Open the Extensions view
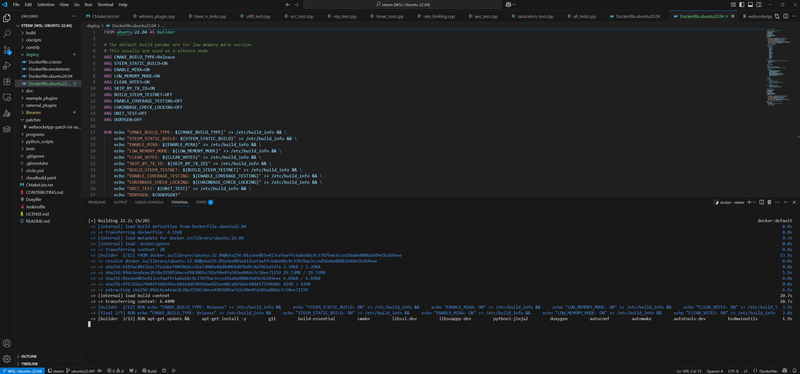This screenshot has height=374, width=800. (x=7, y=82)
